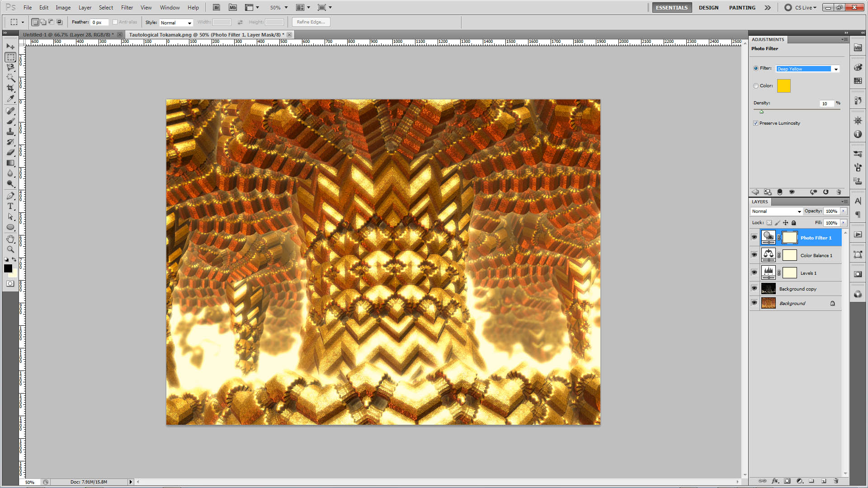Switch to the Untitled-1 document tab
The height and width of the screenshot is (488, 868).
pyautogui.click(x=68, y=35)
